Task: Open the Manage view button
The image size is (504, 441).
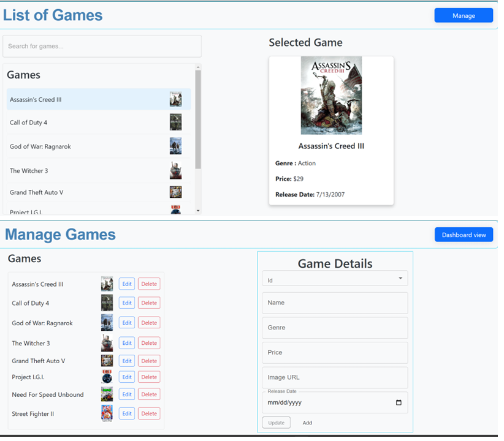Action: [463, 16]
